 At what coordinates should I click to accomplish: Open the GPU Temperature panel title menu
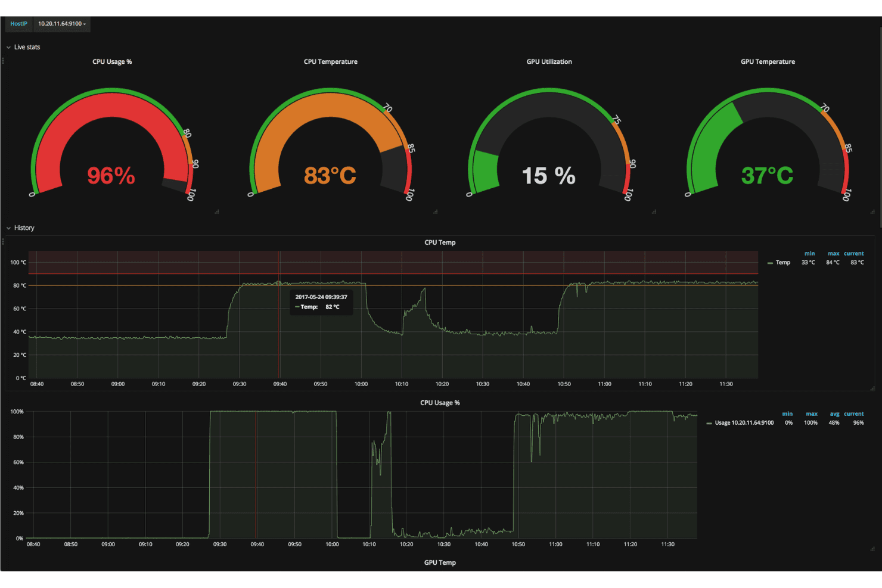pos(768,62)
